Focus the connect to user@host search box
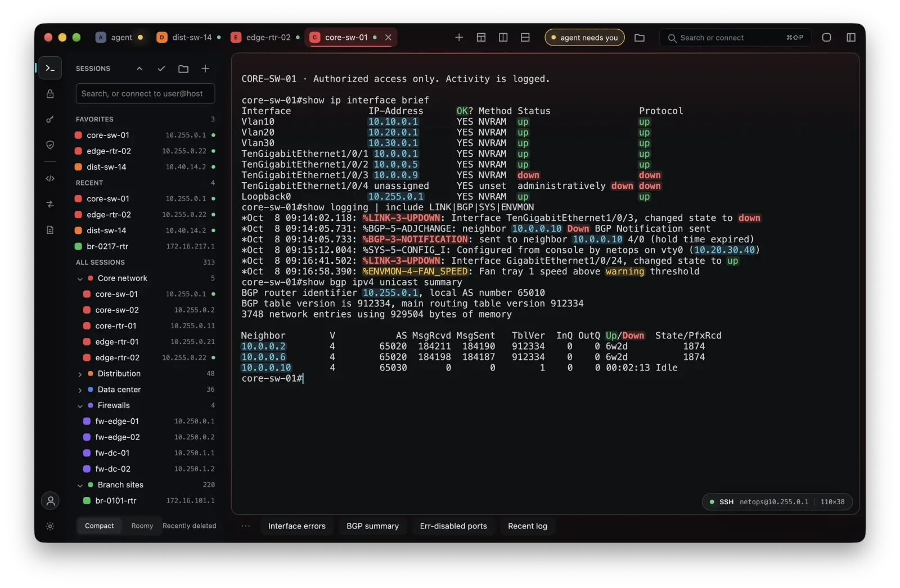Viewport: 900px width, 588px height. tap(145, 94)
